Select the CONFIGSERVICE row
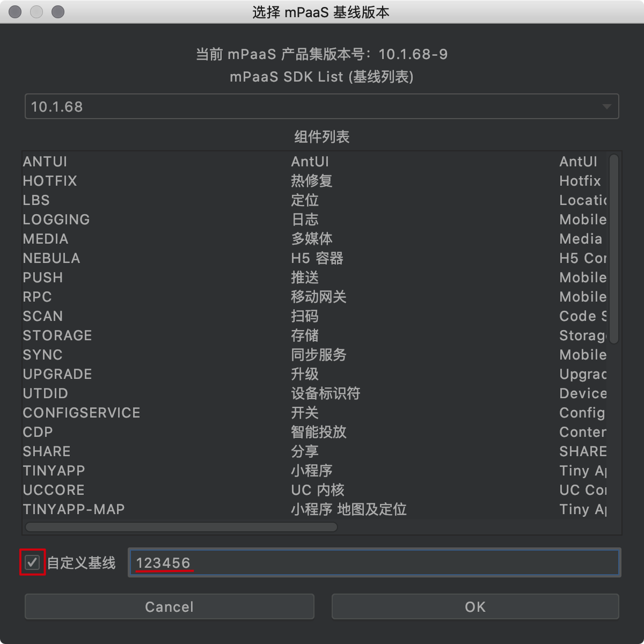Viewport: 644px width, 644px height. [314, 413]
